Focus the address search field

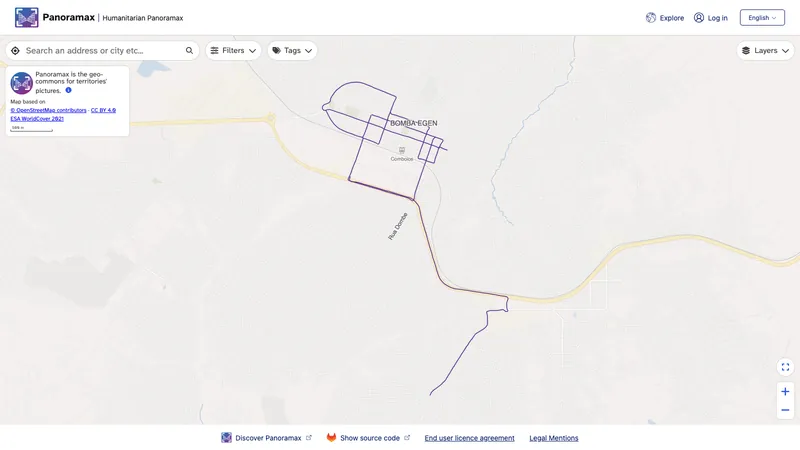(x=102, y=51)
